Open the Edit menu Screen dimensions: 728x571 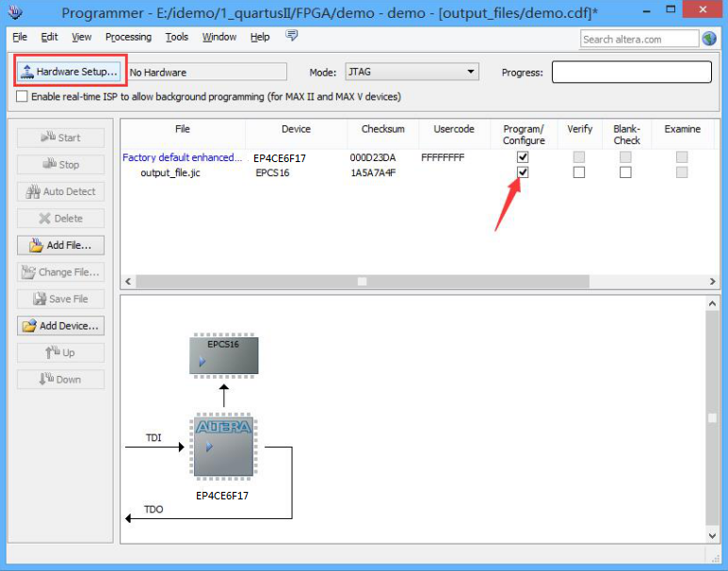(x=49, y=37)
